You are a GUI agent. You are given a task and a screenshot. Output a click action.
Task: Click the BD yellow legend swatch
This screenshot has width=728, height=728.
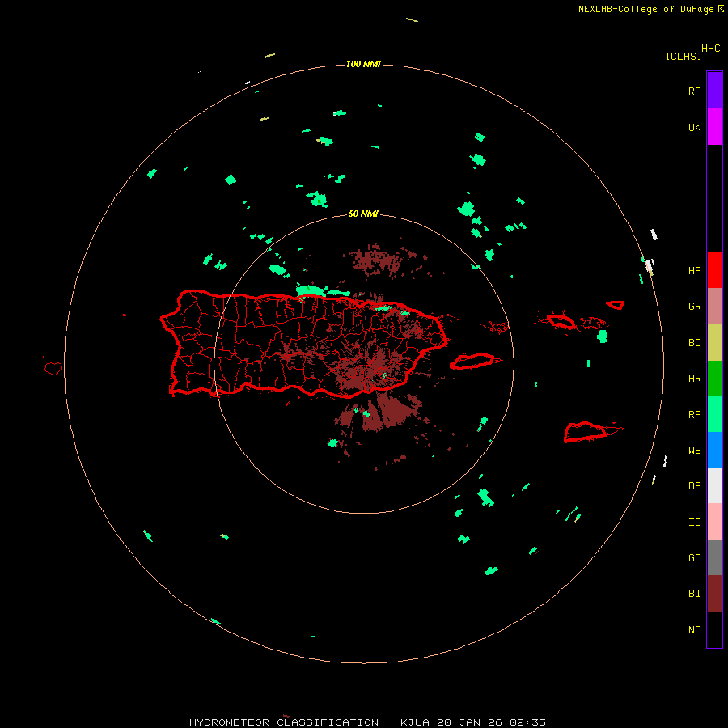tap(714, 343)
